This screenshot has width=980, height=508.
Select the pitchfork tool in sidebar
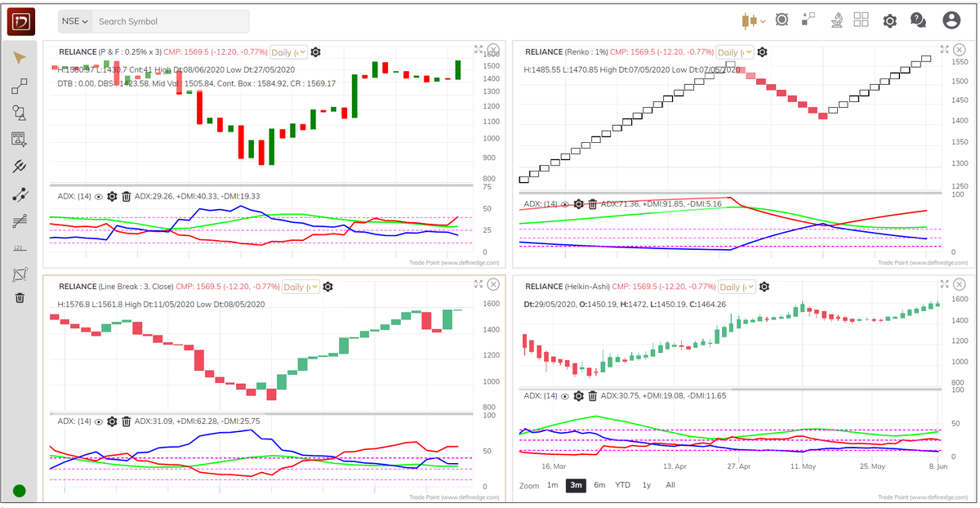pyautogui.click(x=20, y=167)
